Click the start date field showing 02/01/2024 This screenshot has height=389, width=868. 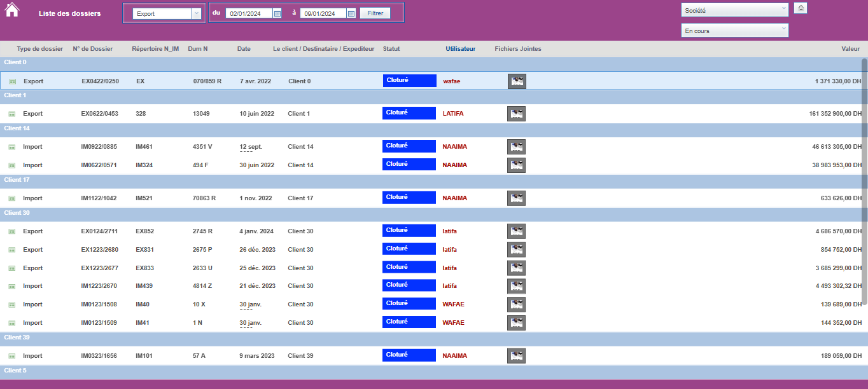pyautogui.click(x=249, y=13)
